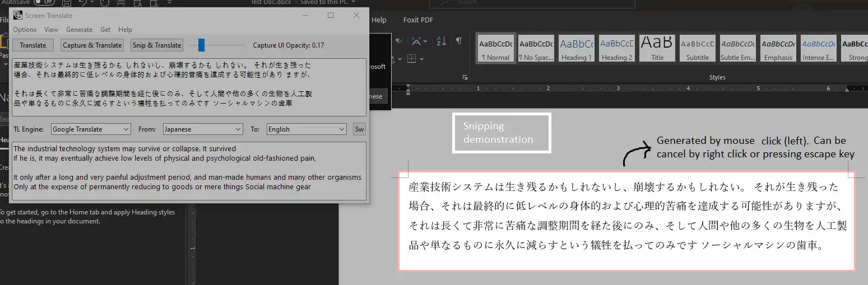This screenshot has width=868, height=285.
Task: Apply the Intense Emphasis style in Word
Action: (818, 49)
